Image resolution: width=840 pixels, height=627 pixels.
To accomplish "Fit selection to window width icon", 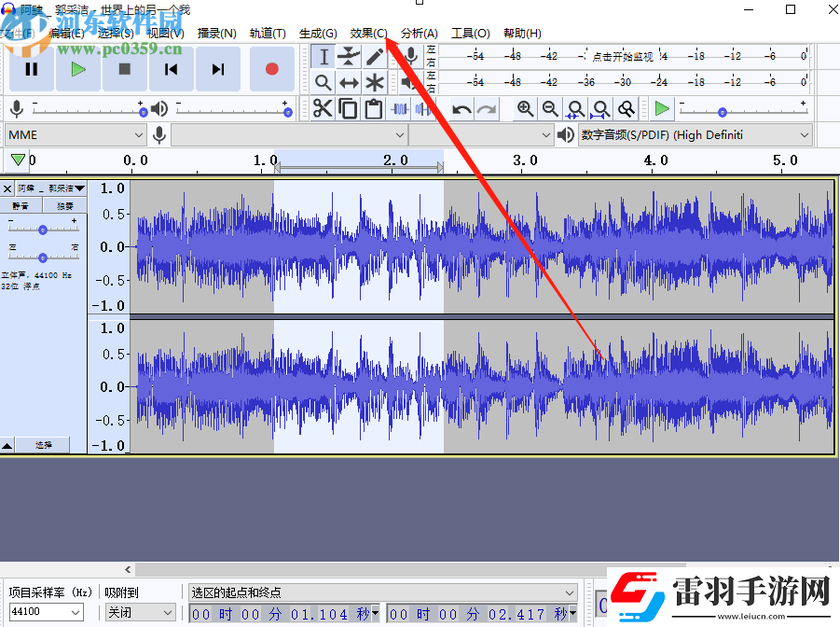I will pos(575,109).
